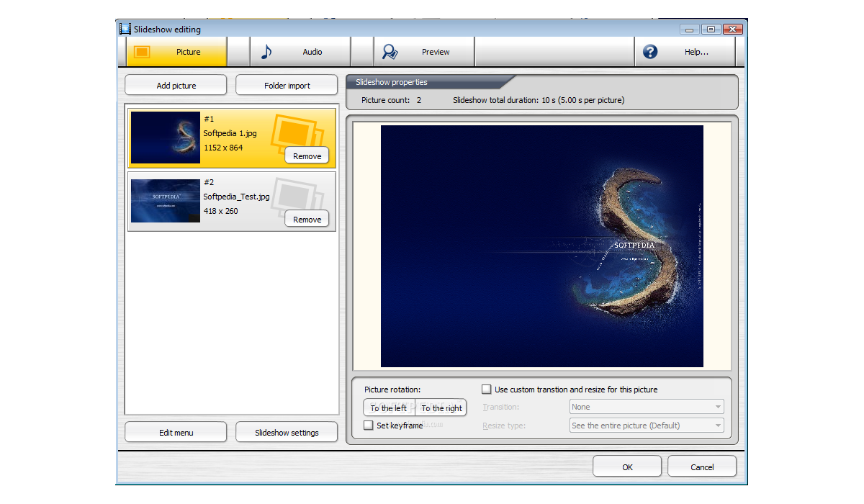Rotate picture To the left
The image size is (864, 504).
click(x=389, y=408)
